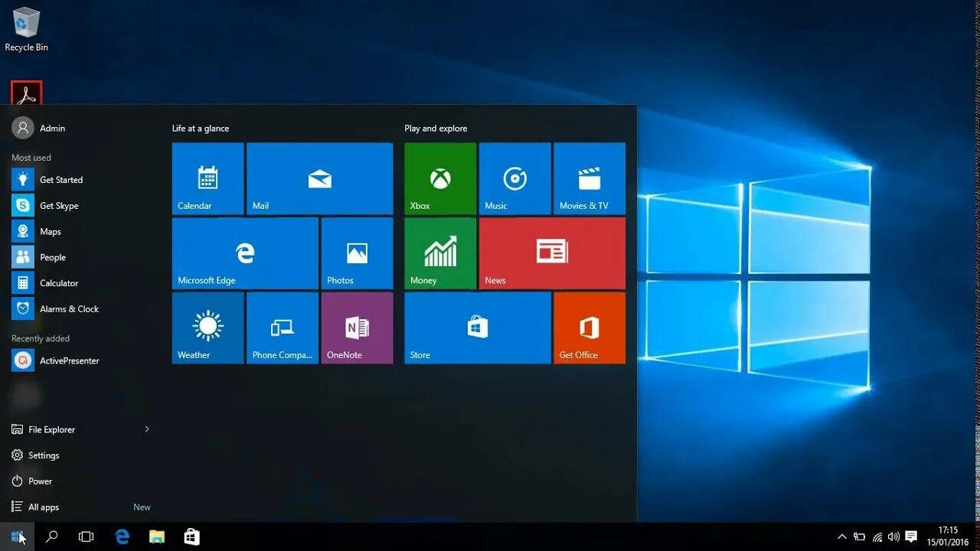The width and height of the screenshot is (980, 551).
Task: Launch Get Skype from Most used
Action: click(x=80, y=206)
